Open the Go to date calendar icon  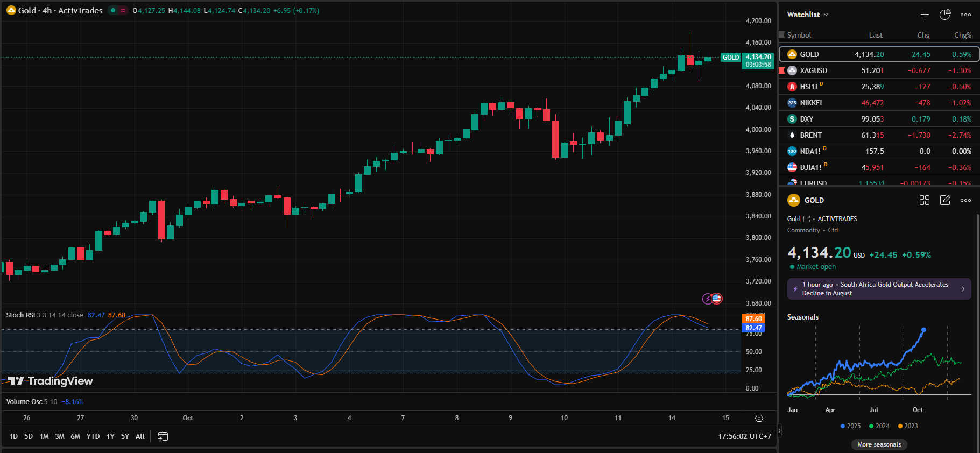(x=163, y=436)
